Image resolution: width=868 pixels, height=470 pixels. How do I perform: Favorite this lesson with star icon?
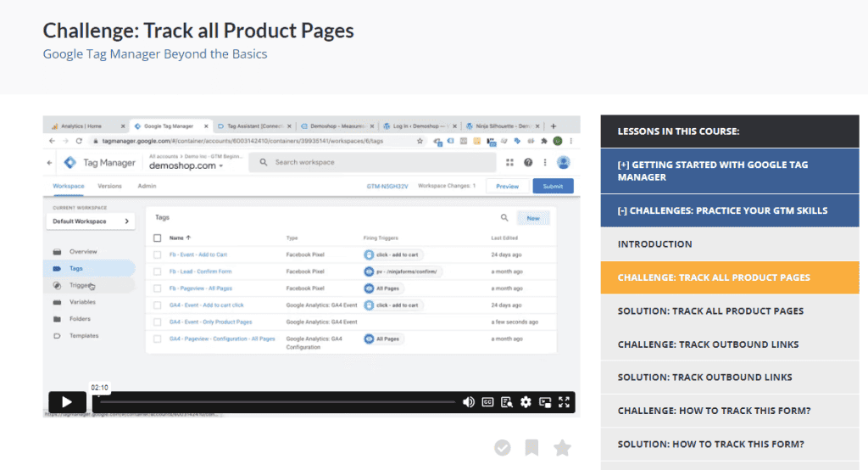tap(562, 447)
